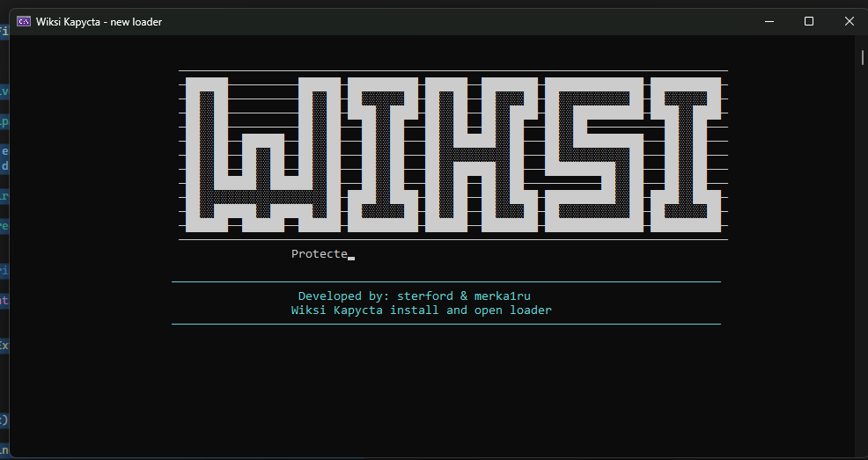Click the console icon in the title bar
Viewport: 868px width, 460px height.
click(x=24, y=22)
